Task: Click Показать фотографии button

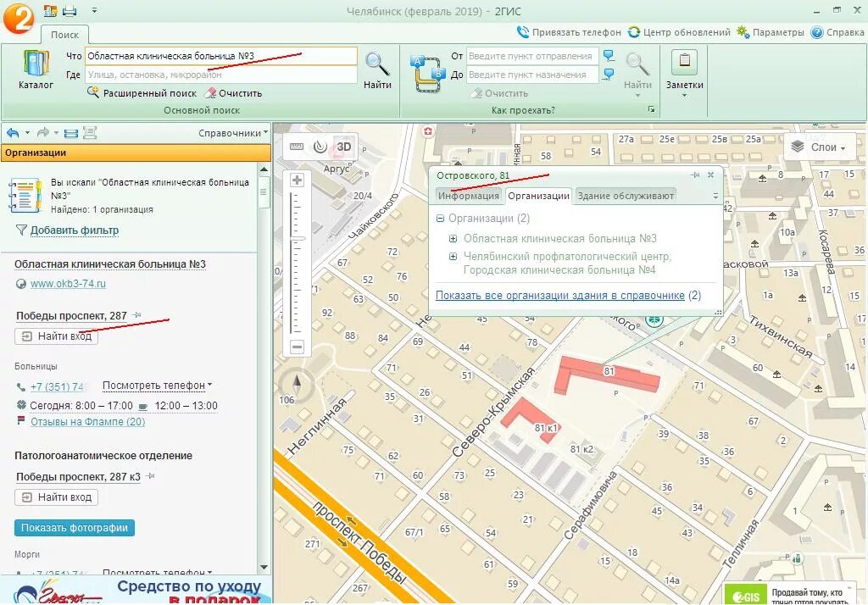Action: click(75, 528)
